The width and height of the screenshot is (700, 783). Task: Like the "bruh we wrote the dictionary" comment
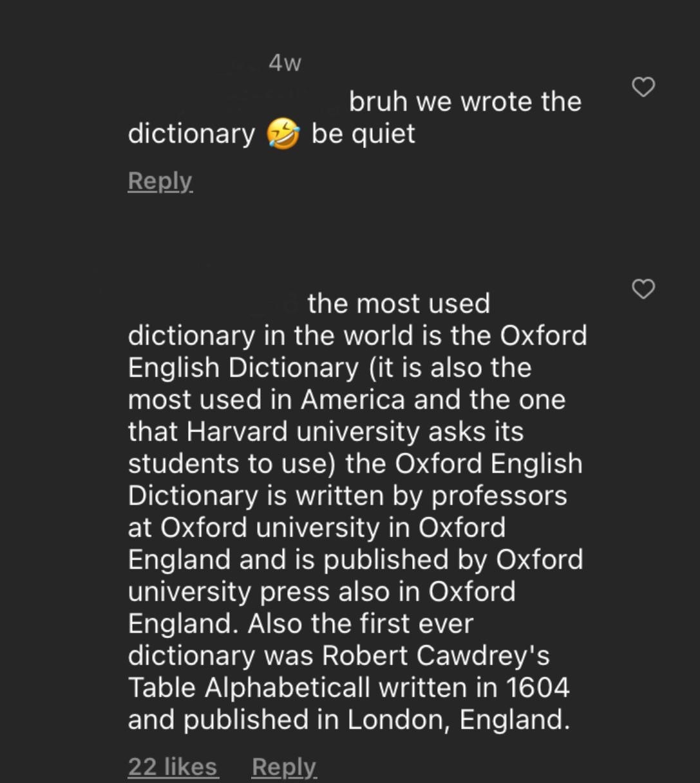coord(643,87)
